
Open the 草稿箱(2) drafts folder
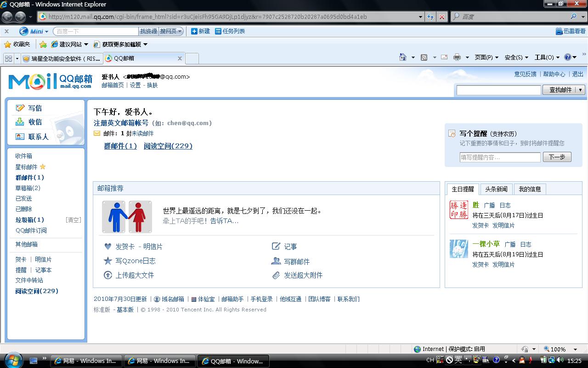[28, 188]
